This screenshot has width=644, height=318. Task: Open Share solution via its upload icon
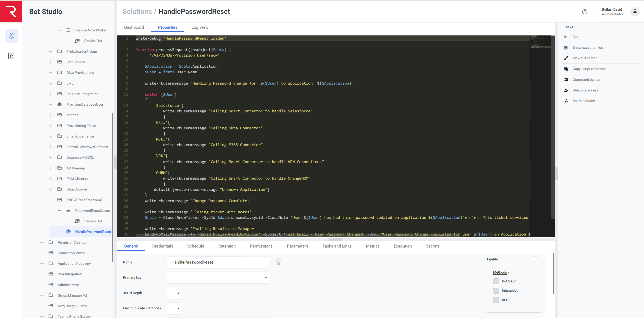pos(566,101)
